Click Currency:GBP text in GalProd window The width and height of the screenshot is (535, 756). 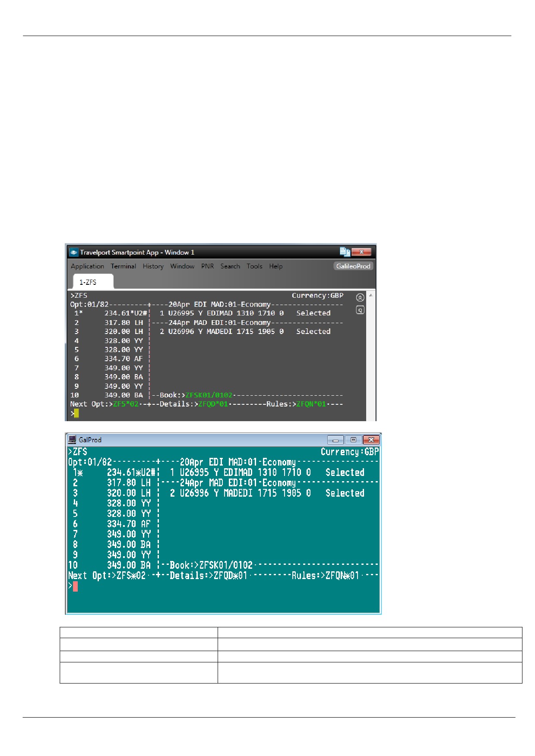349,452
